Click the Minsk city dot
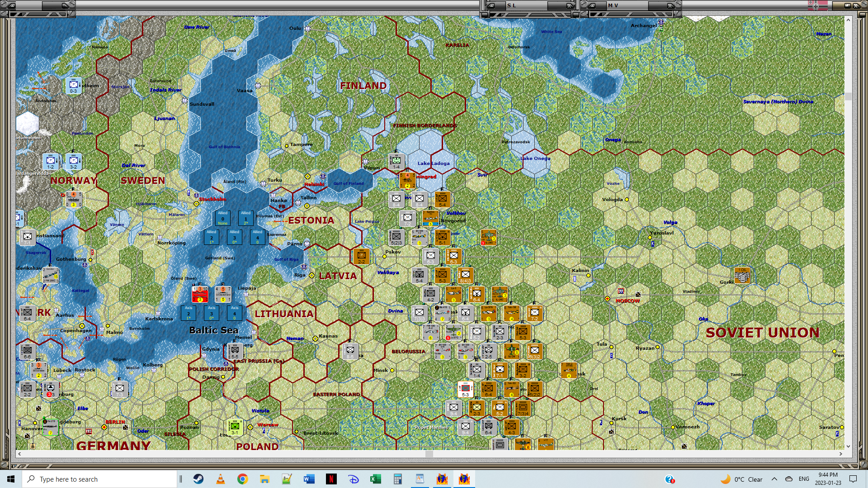Image resolution: width=868 pixels, height=488 pixels. point(392,371)
